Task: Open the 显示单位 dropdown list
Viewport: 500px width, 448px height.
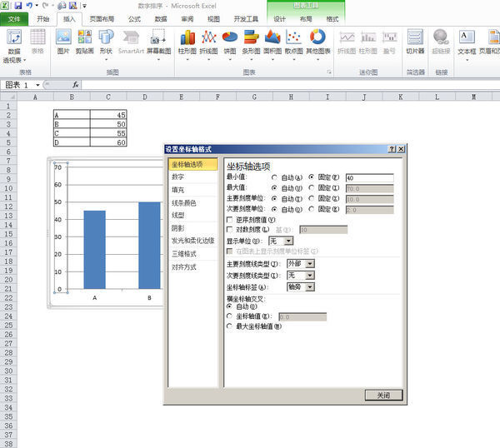Action: point(288,241)
